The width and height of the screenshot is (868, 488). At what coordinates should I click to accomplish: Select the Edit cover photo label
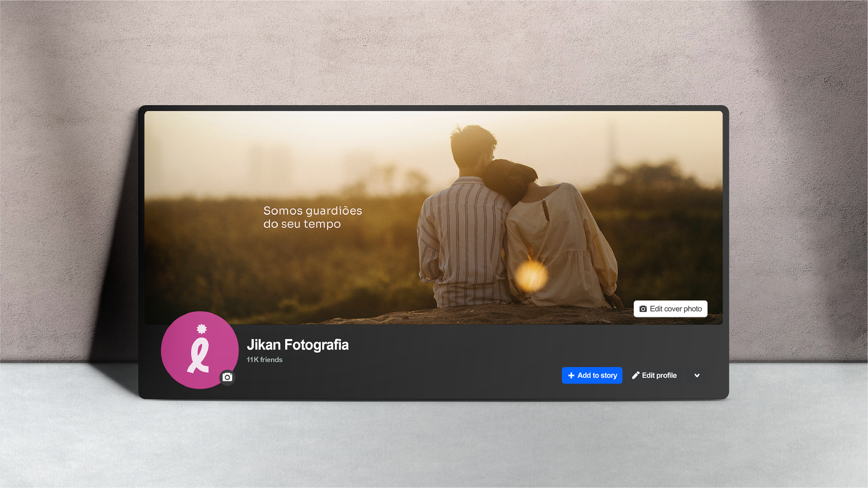point(675,309)
